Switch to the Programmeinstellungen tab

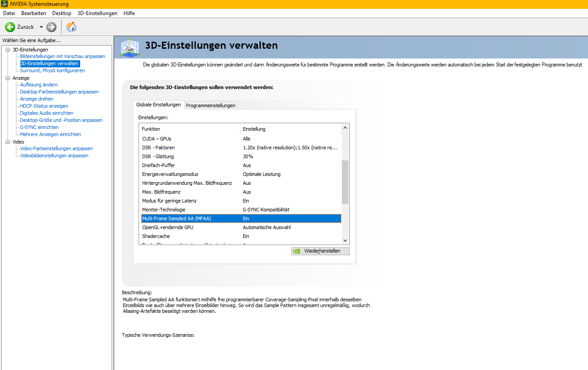210,105
